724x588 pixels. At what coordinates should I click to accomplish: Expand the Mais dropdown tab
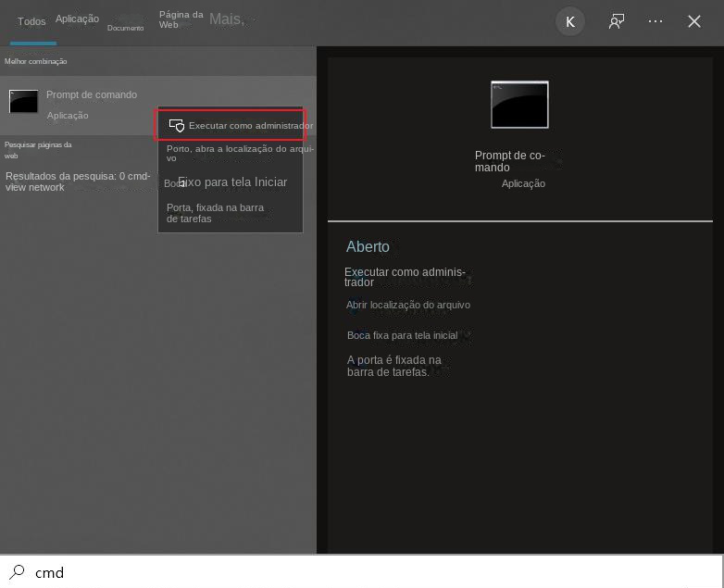coord(227,19)
